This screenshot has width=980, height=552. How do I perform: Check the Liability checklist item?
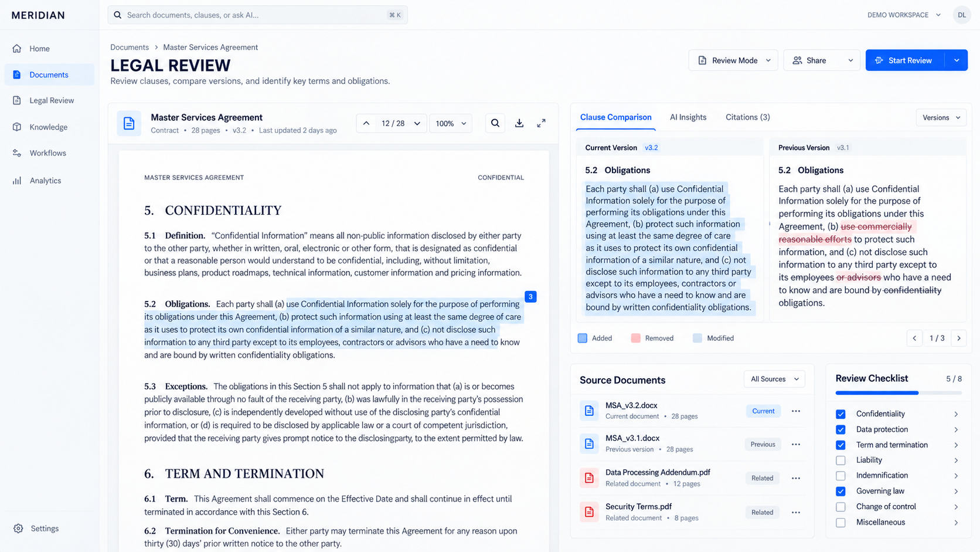coord(841,460)
